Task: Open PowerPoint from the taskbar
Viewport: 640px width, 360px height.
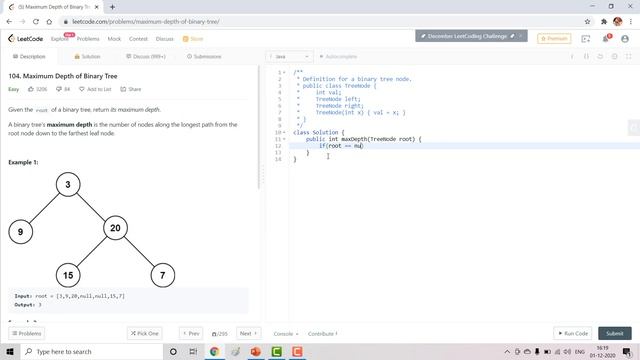Action: (256, 351)
